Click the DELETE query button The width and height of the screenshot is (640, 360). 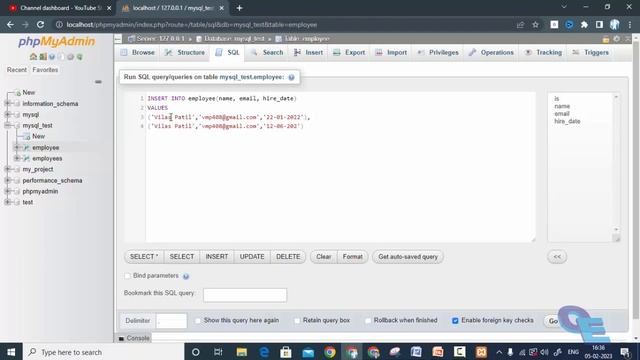[288, 257]
